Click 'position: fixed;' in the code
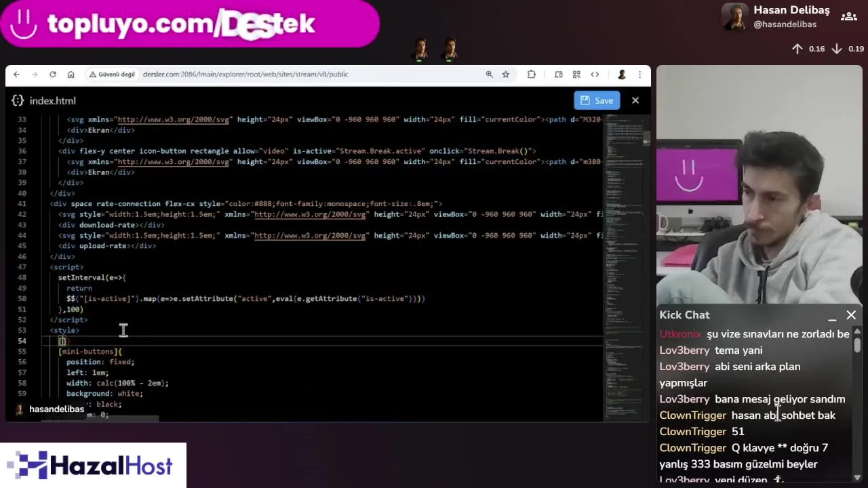Image resolution: width=868 pixels, height=488 pixels. pyautogui.click(x=100, y=362)
